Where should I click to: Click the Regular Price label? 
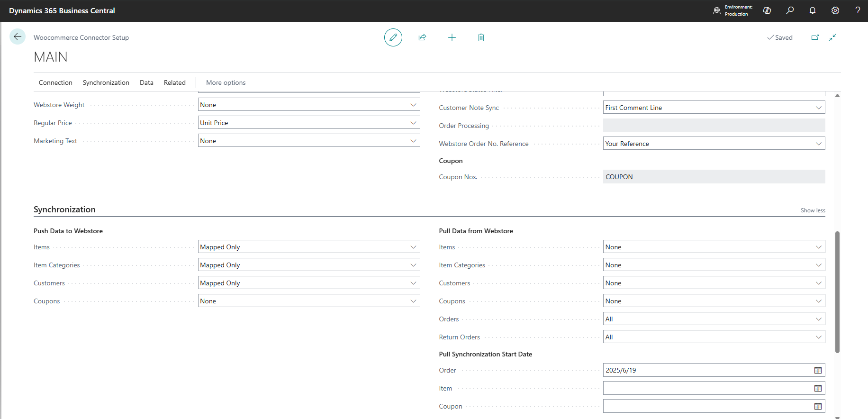[53, 123]
